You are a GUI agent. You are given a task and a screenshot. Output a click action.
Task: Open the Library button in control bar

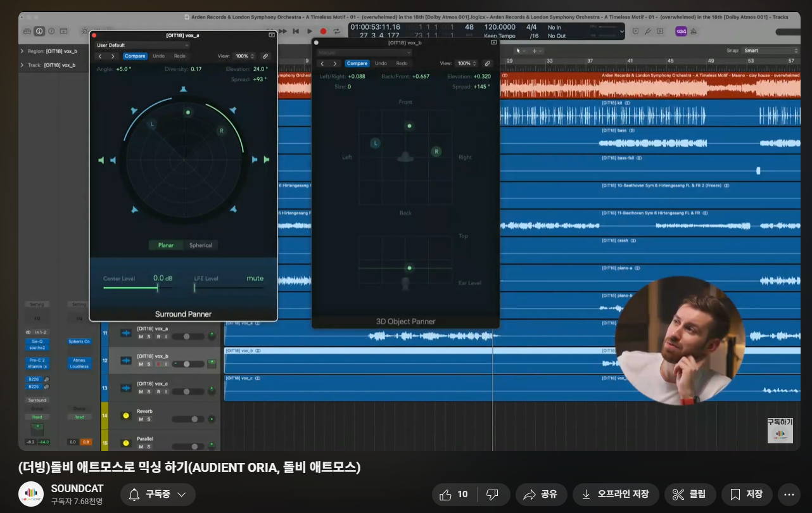[x=27, y=31]
